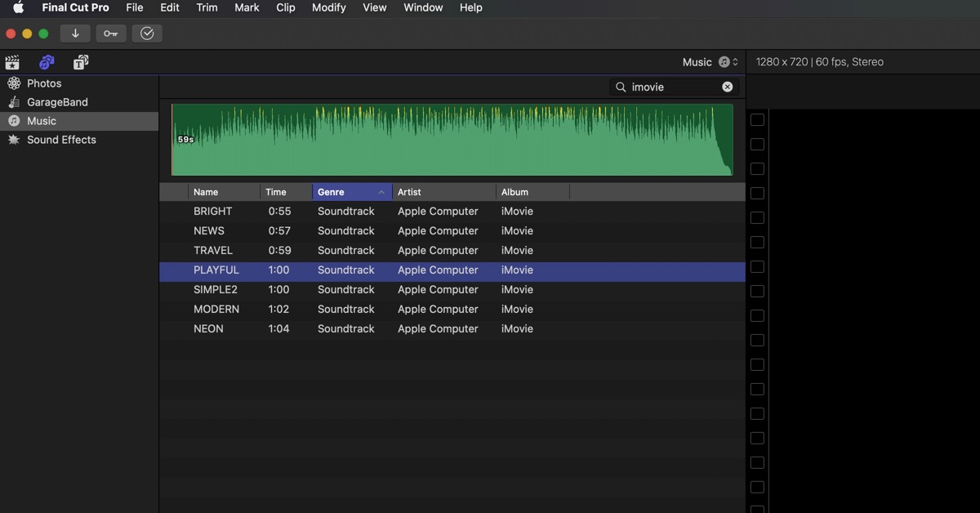This screenshot has width=980, height=513.
Task: Click the audio waveform preview
Action: (x=452, y=140)
